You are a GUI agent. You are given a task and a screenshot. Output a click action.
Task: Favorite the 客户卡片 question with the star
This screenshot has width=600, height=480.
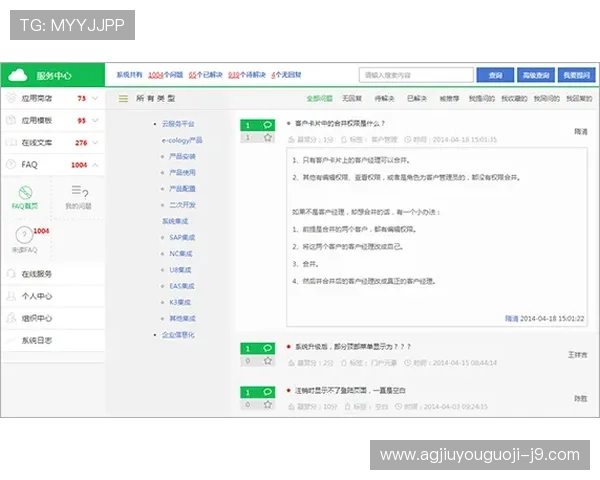tap(268, 137)
